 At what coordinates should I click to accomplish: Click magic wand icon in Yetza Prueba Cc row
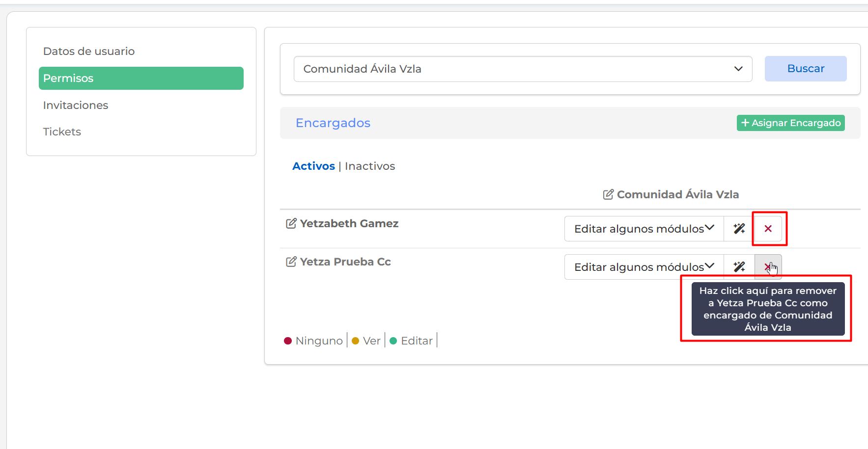tap(739, 267)
